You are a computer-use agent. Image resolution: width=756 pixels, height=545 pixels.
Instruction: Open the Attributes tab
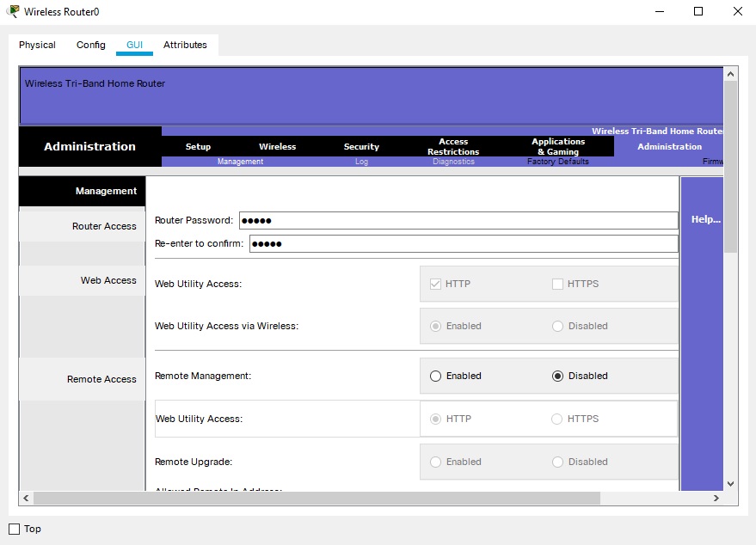coord(185,45)
